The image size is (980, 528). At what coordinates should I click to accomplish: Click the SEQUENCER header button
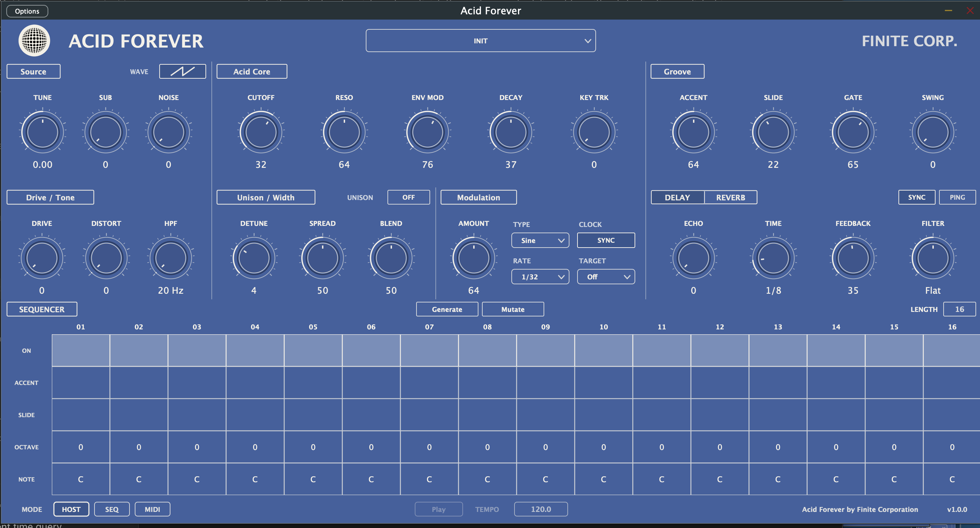click(x=42, y=309)
